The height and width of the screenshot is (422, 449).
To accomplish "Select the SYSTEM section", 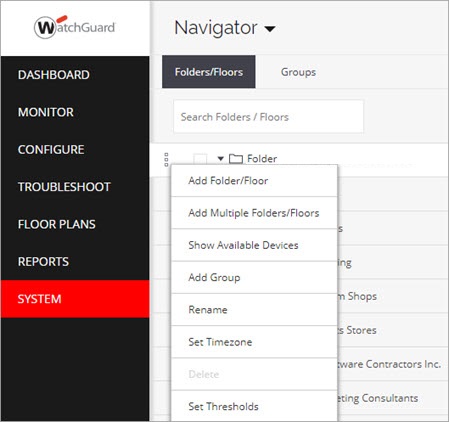I will tap(75, 299).
